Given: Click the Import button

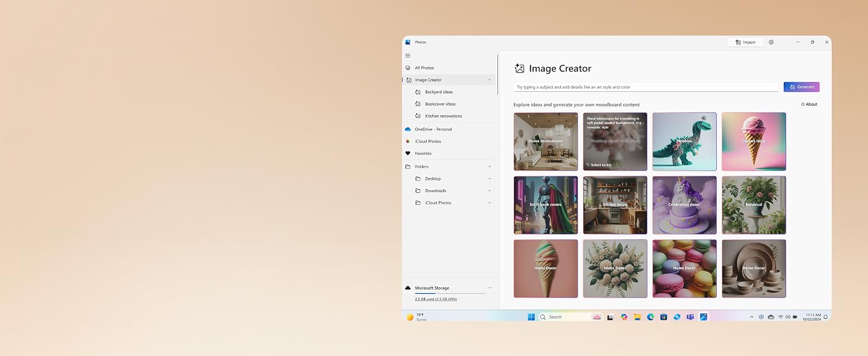Looking at the screenshot, I should click(746, 42).
